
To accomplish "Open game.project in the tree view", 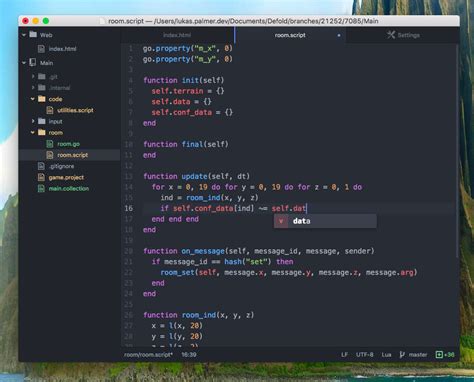I will click(66, 177).
